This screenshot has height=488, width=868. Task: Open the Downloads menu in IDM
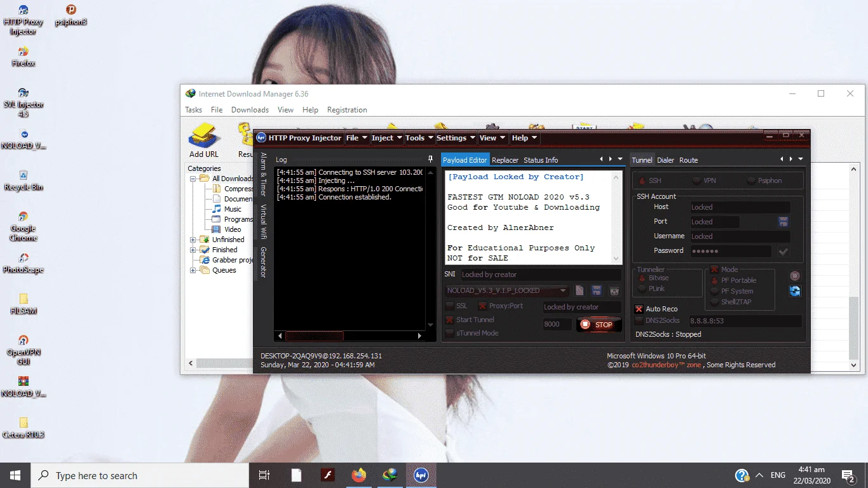250,110
